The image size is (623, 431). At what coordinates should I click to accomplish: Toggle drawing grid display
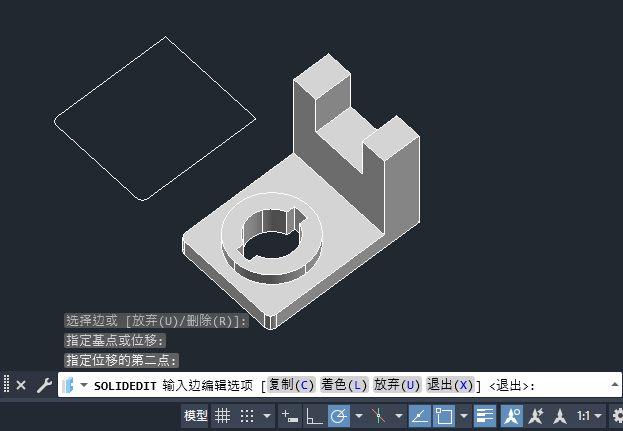(x=222, y=416)
